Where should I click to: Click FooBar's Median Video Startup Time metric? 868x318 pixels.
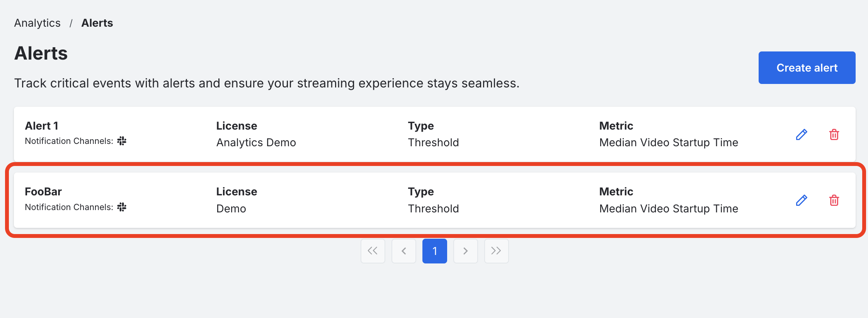669,209
